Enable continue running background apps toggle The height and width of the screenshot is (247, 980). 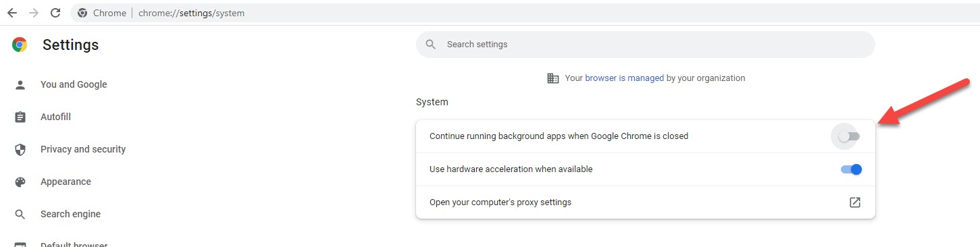pyautogui.click(x=850, y=136)
